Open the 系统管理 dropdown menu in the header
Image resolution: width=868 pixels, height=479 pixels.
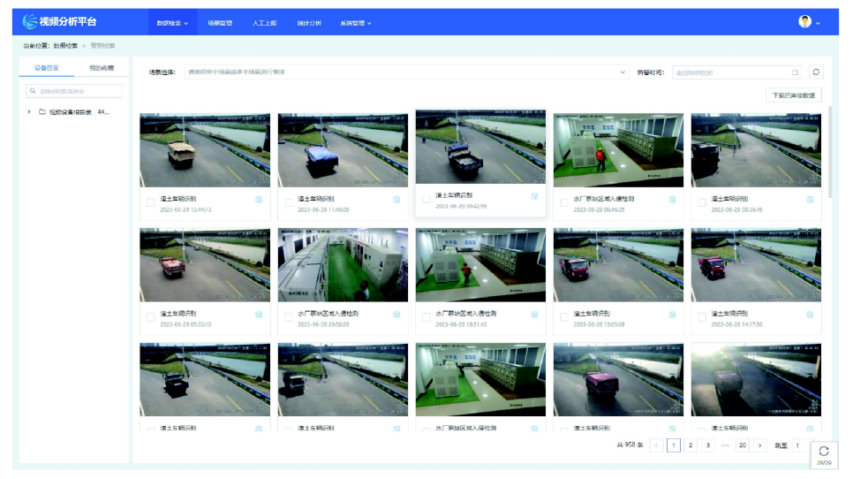(355, 23)
